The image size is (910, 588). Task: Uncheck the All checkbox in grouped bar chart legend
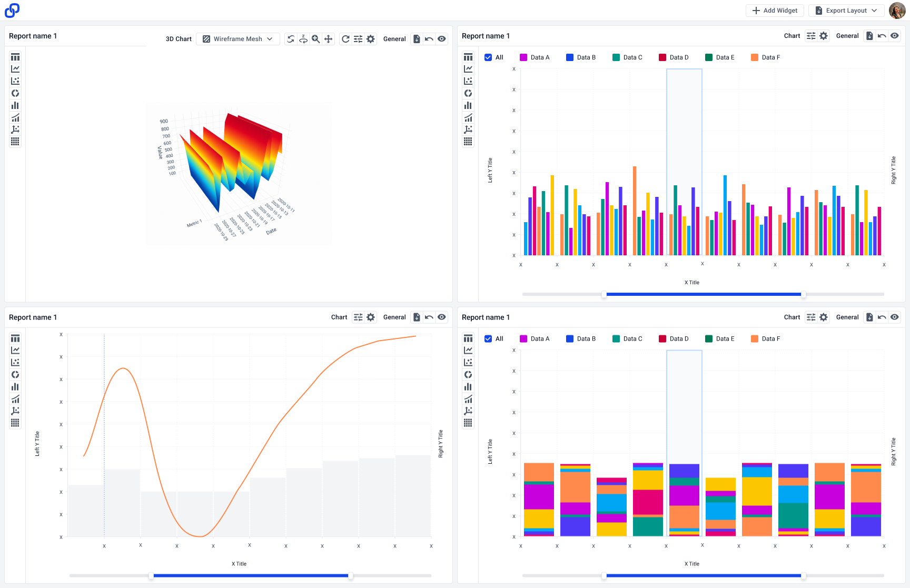click(488, 57)
